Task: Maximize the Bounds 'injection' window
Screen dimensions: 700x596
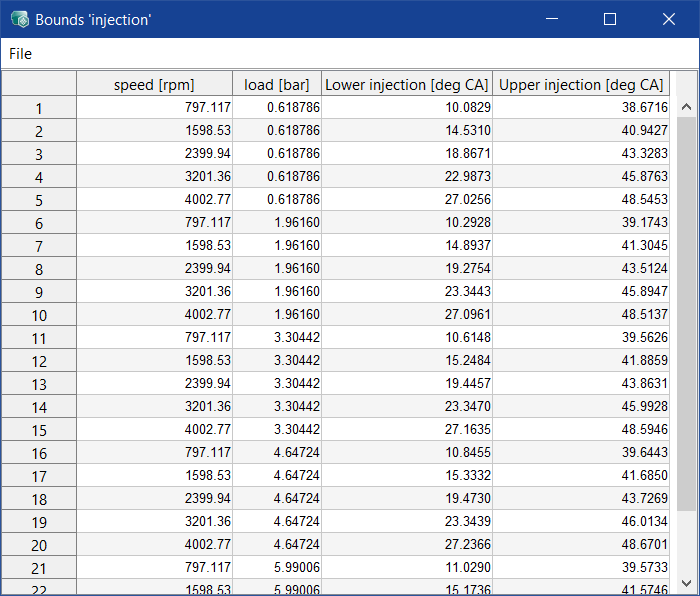Action: [x=610, y=19]
